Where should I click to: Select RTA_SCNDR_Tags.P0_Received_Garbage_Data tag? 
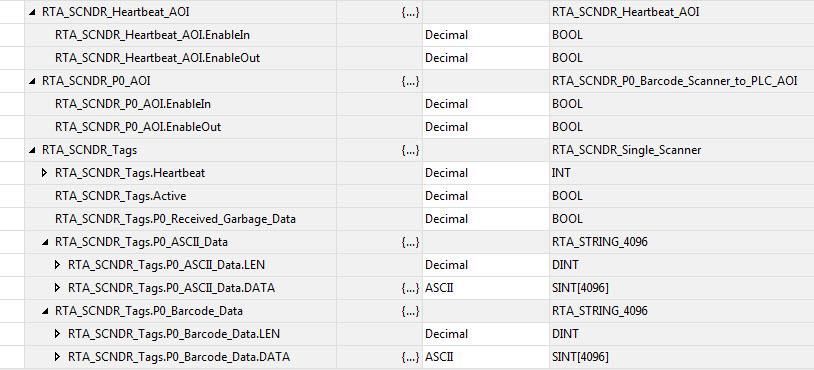click(175, 218)
